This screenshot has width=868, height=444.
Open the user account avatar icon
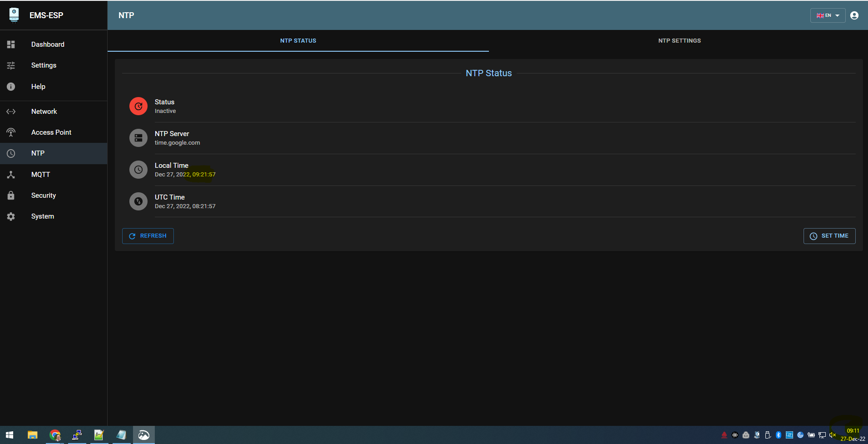[854, 15]
